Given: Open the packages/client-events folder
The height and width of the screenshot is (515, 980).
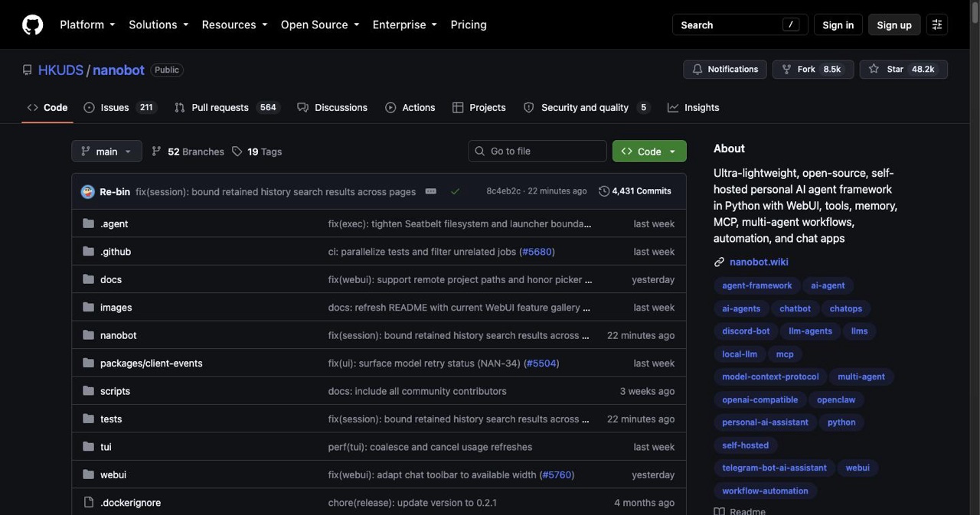Looking at the screenshot, I should point(152,363).
